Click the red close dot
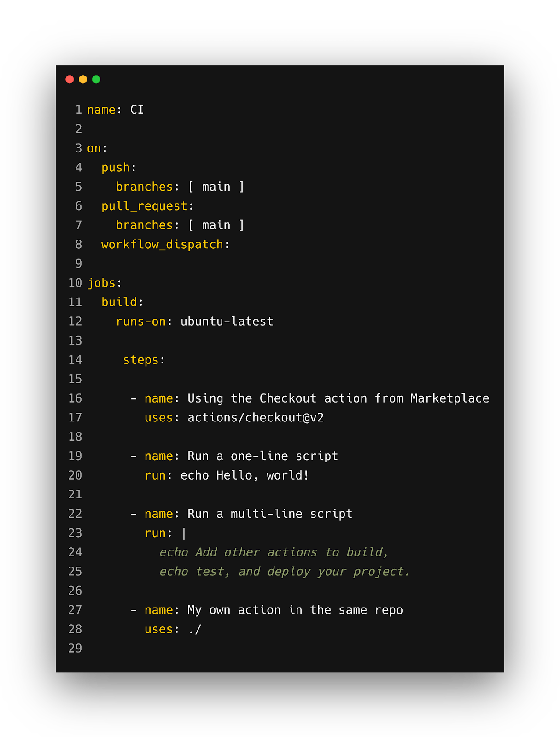The image size is (560, 737). point(70,79)
